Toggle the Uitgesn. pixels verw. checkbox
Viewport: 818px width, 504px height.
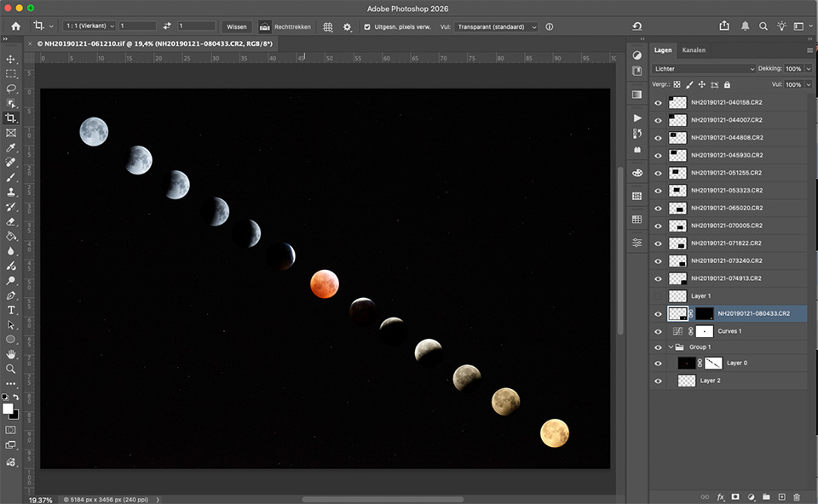367,26
